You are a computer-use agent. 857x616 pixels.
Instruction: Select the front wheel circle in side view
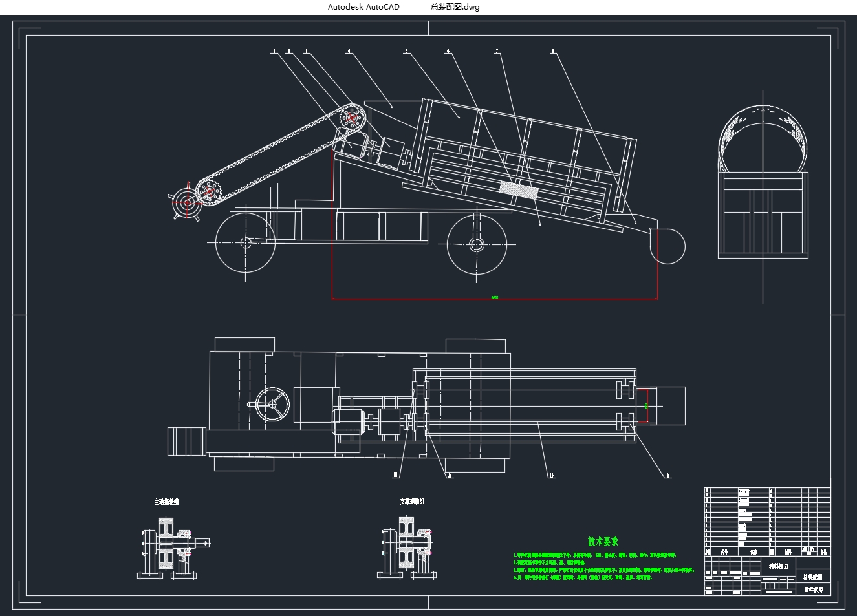(245, 243)
